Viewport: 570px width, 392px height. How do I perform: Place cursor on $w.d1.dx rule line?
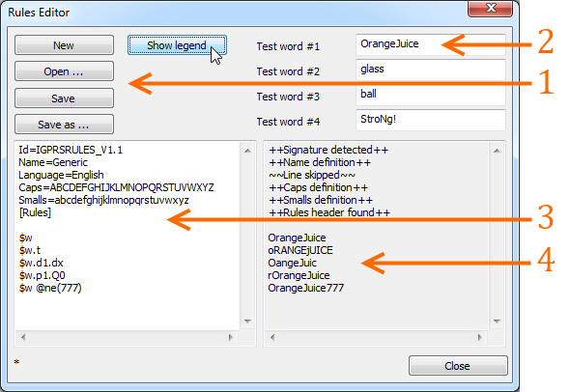(x=42, y=263)
